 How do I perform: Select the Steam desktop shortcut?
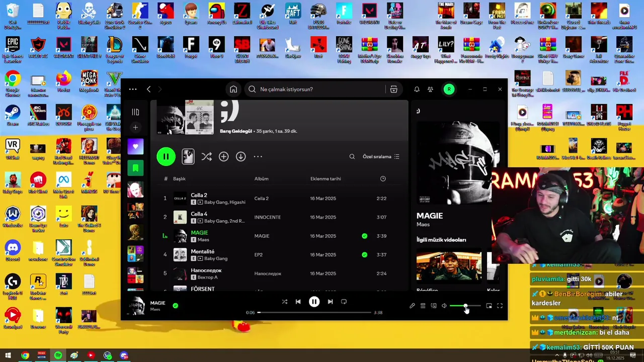pyautogui.click(x=13, y=115)
